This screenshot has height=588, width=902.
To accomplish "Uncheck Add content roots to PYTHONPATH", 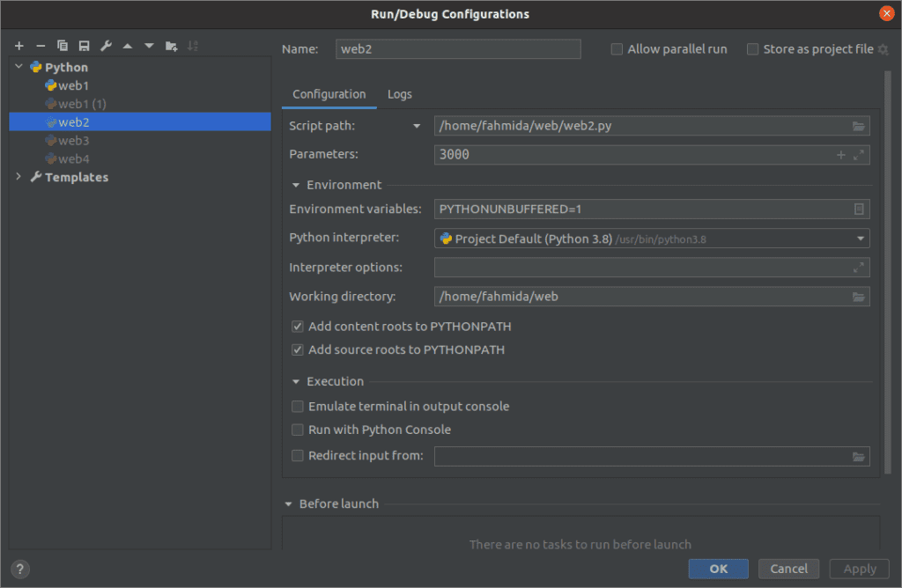I will point(298,327).
